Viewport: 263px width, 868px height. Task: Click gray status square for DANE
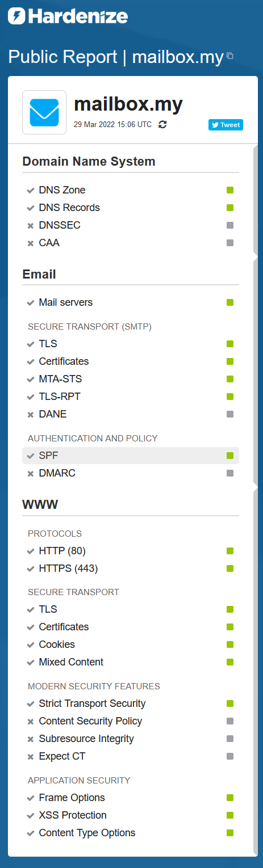[x=230, y=414]
